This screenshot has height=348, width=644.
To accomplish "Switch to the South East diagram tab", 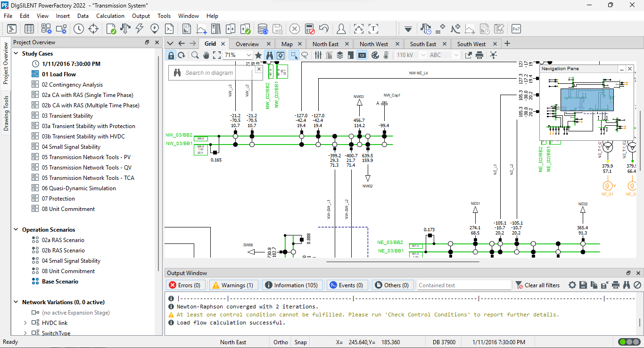I will click(423, 44).
